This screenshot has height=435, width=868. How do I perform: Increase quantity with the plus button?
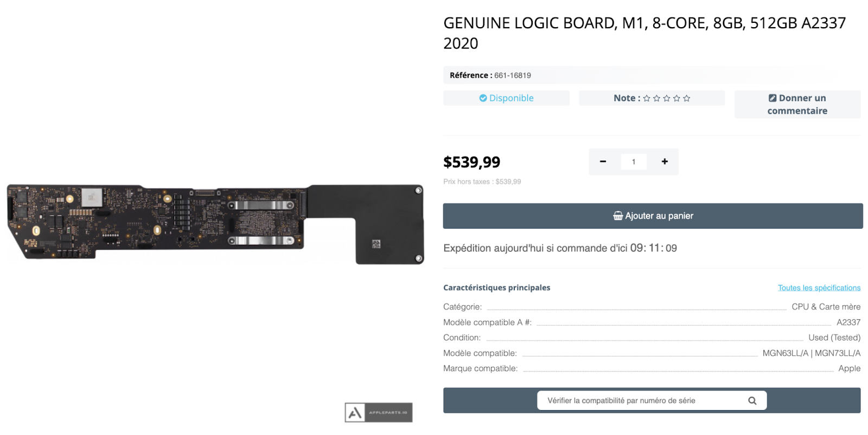665,161
